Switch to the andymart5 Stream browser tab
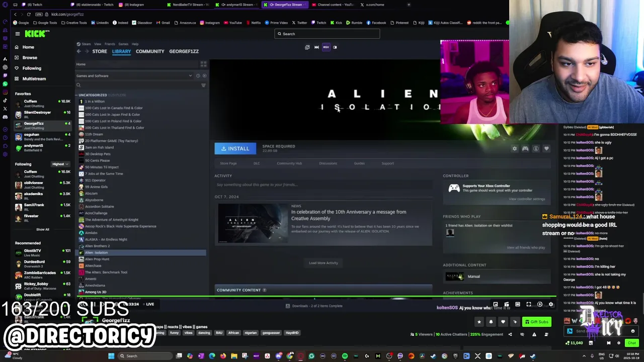This screenshot has height=362, width=644. (238, 5)
